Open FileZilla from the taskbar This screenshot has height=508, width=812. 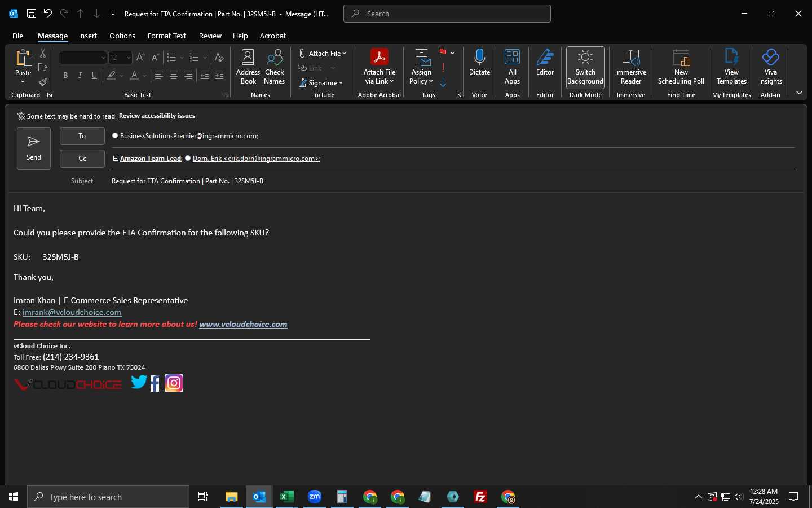tap(480, 497)
